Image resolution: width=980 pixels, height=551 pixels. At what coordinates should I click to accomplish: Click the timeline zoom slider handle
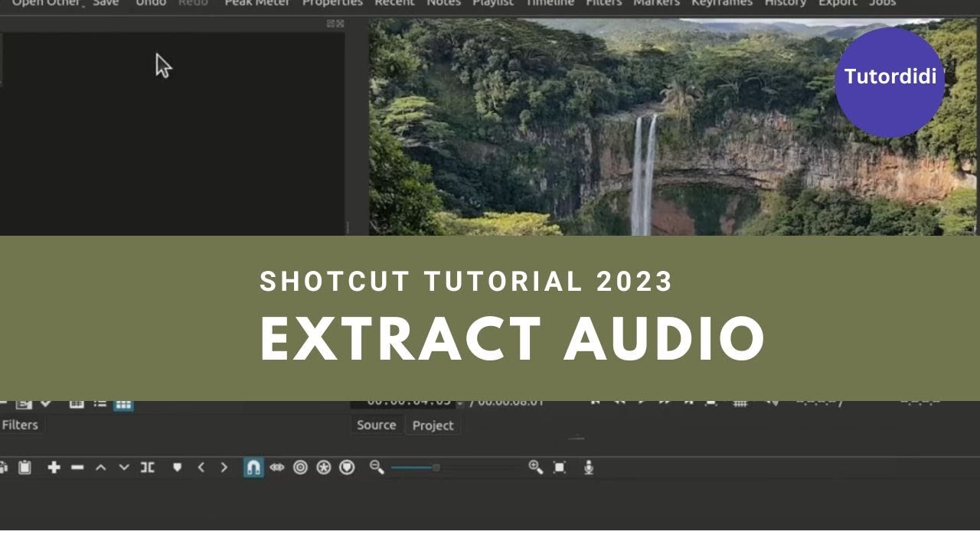click(x=436, y=468)
